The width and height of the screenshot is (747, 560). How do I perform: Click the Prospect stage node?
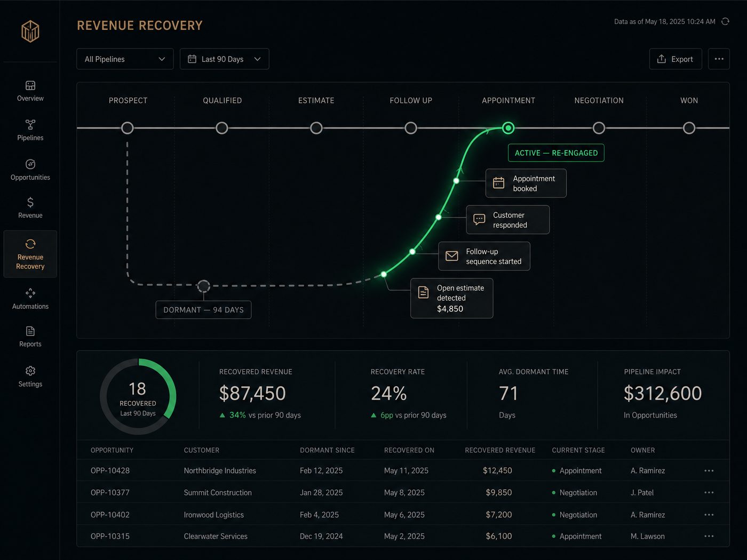(128, 128)
